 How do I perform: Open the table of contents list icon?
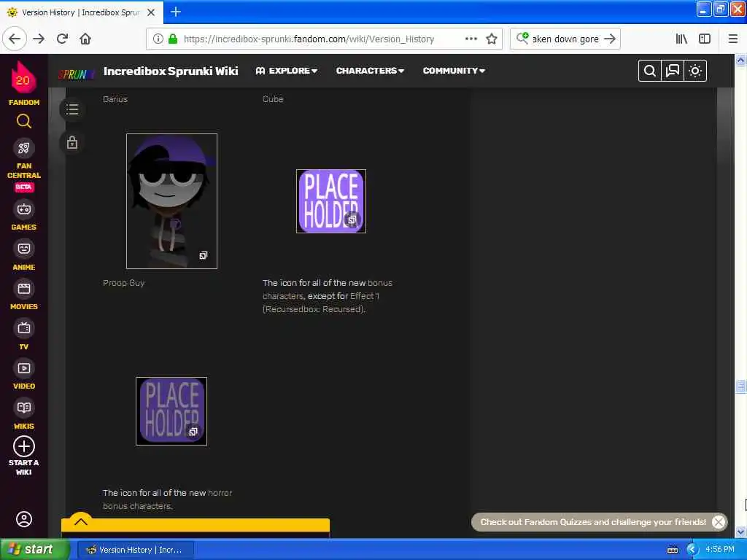[72, 109]
